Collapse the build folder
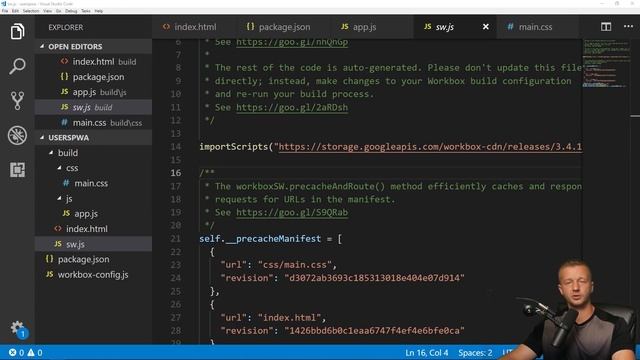640x360 pixels. point(93,153)
